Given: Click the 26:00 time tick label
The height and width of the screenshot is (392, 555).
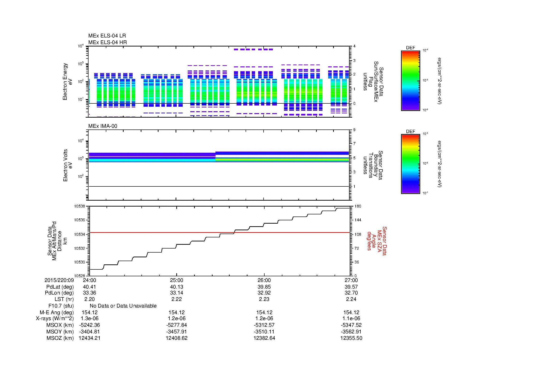Looking at the screenshot, I should click(264, 280).
